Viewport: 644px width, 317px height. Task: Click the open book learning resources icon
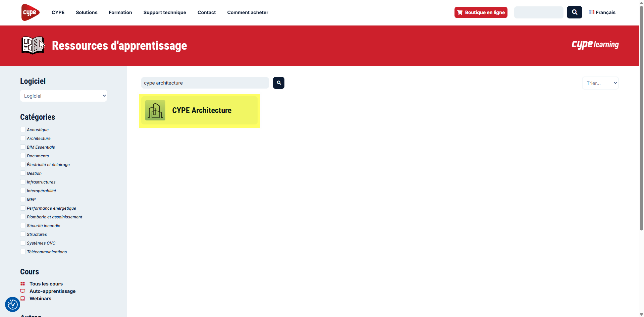(33, 45)
